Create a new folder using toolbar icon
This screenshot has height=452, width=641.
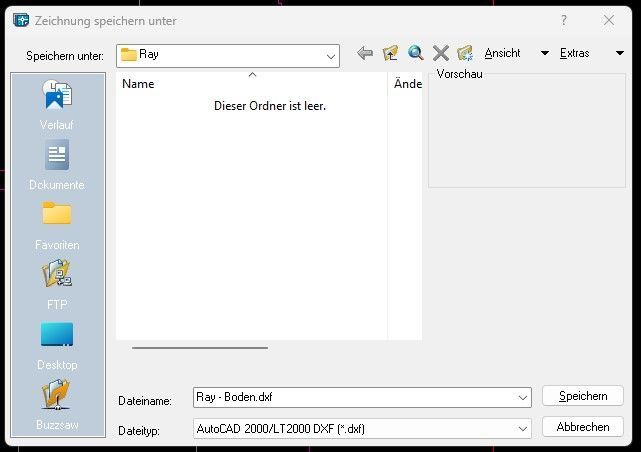click(x=465, y=54)
